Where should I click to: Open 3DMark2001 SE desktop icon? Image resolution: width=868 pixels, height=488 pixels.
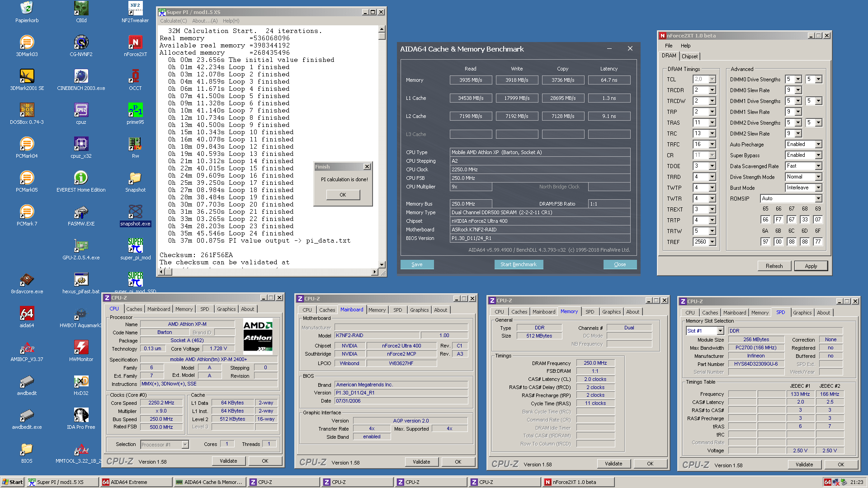pos(27,80)
